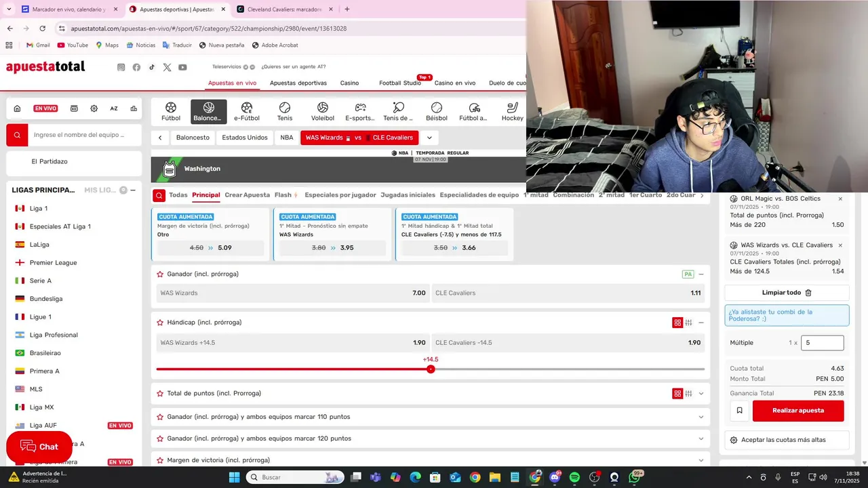The height and width of the screenshot is (488, 868).
Task: Expand Total de puntos (incl. Prorroga) market
Action: click(x=701, y=393)
